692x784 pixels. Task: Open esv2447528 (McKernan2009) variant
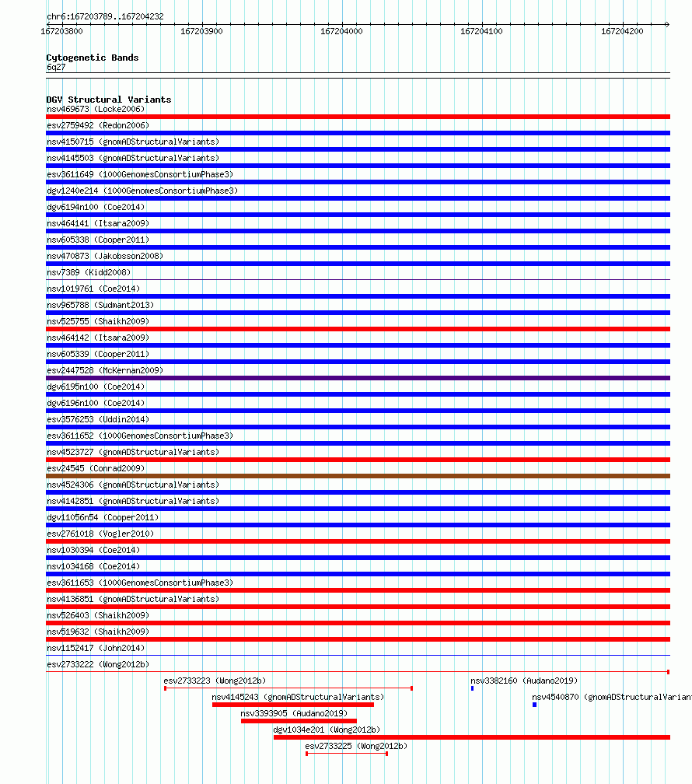[x=105, y=370]
